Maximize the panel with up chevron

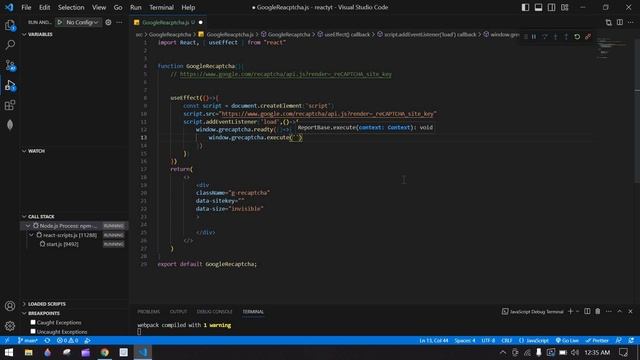tap(620, 311)
